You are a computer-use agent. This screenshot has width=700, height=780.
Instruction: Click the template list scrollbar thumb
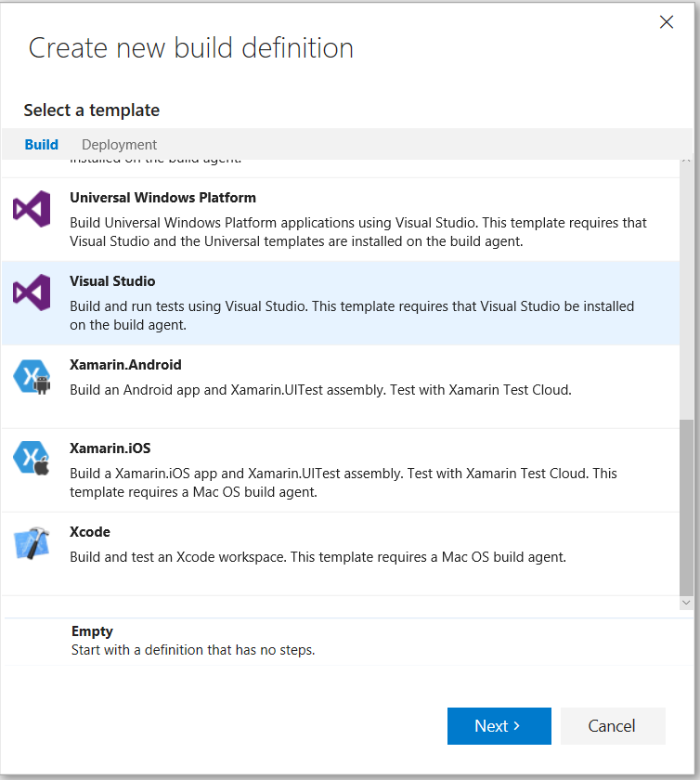tap(686, 506)
